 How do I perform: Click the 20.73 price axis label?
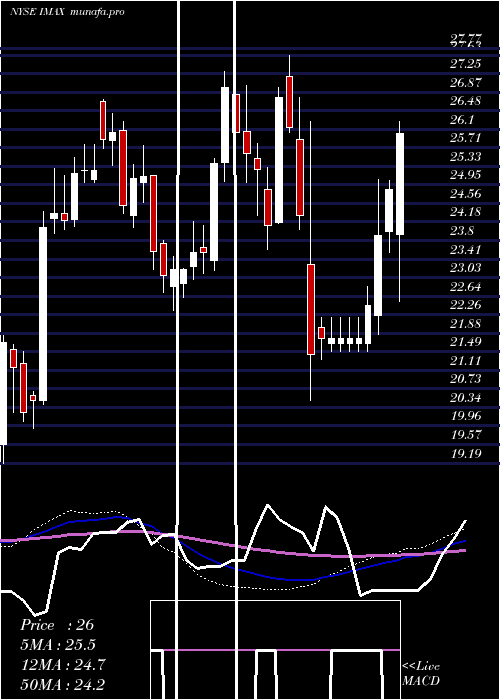tap(465, 379)
